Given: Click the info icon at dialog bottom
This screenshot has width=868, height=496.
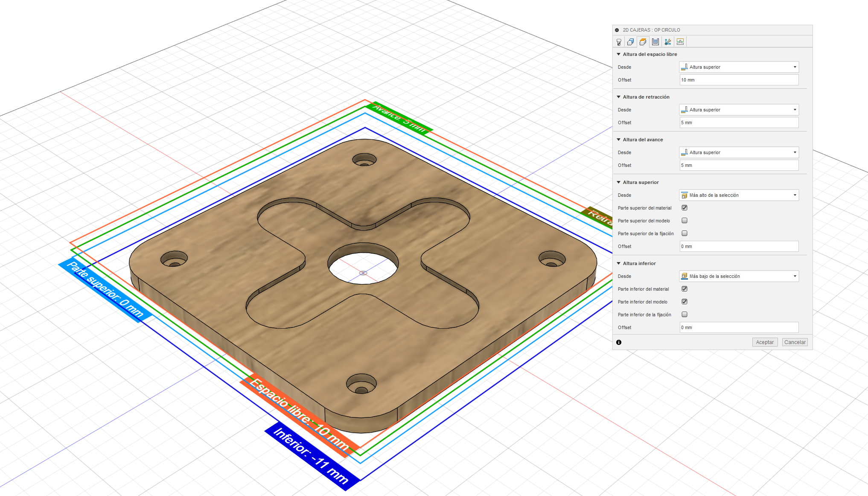Looking at the screenshot, I should point(619,342).
